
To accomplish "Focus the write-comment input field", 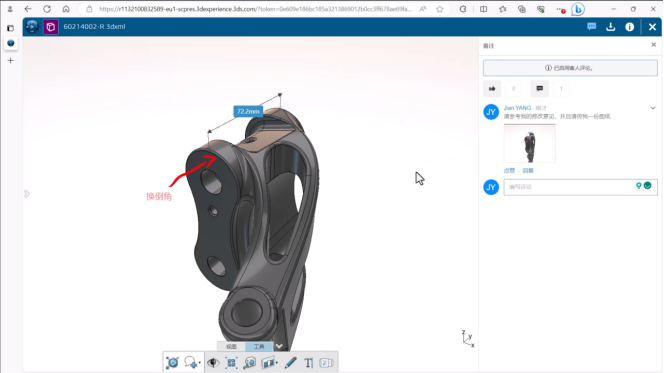I will pos(580,187).
